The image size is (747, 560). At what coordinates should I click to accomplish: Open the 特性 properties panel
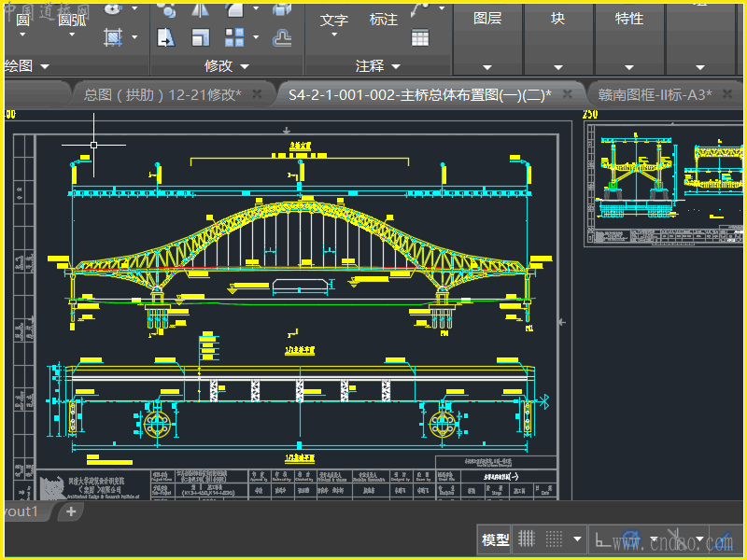[628, 19]
